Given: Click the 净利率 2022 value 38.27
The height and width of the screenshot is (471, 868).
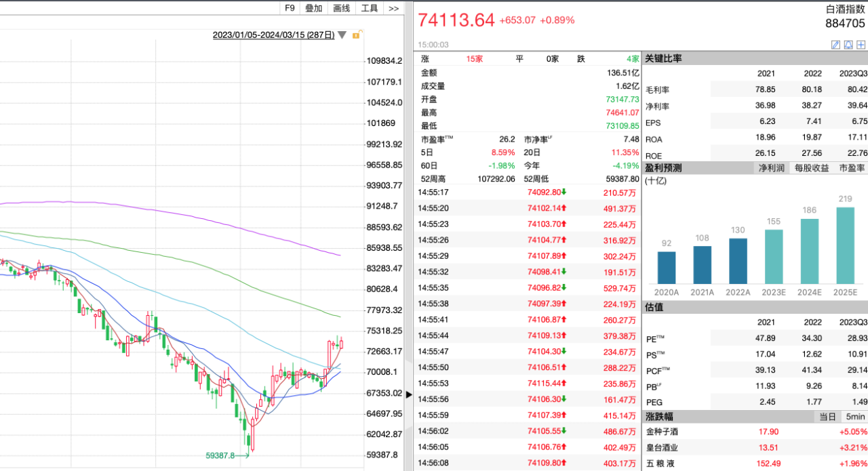Looking at the screenshot, I should tap(812, 105).
